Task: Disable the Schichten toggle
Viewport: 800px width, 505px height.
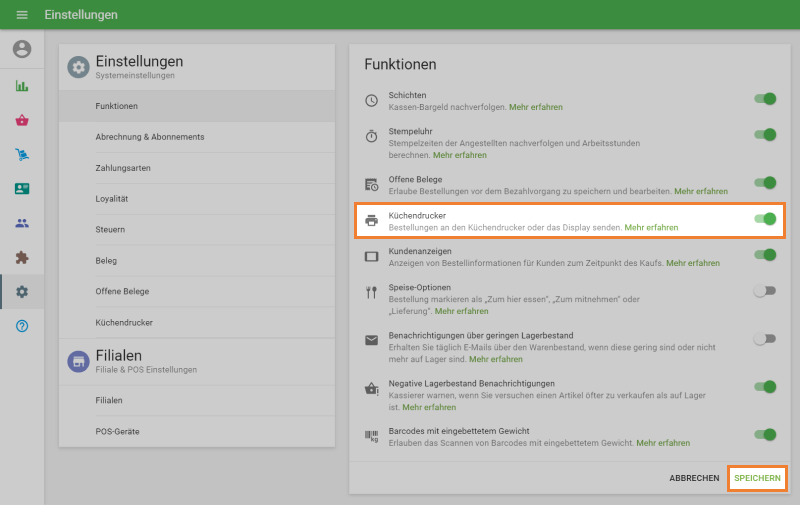Action: tap(765, 100)
